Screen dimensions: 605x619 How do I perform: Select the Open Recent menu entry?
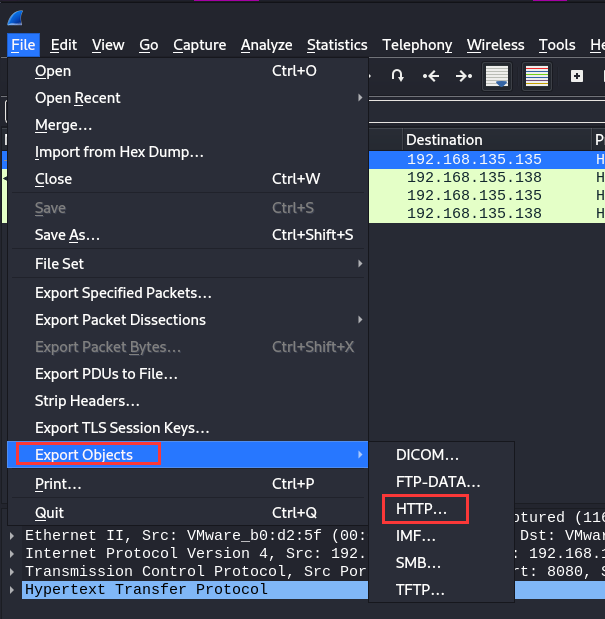point(188,98)
